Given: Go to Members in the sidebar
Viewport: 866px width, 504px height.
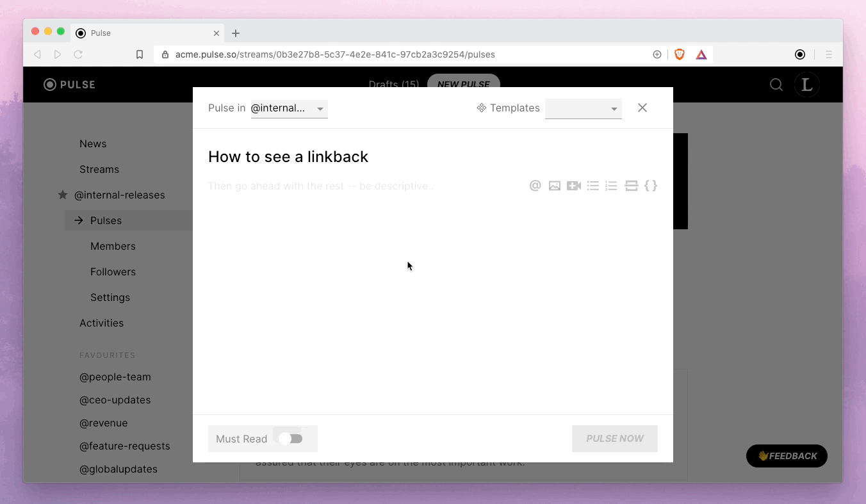Looking at the screenshot, I should click(x=113, y=246).
